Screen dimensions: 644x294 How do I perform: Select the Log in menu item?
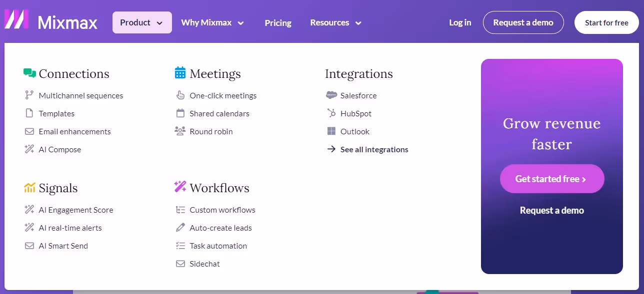(459, 22)
